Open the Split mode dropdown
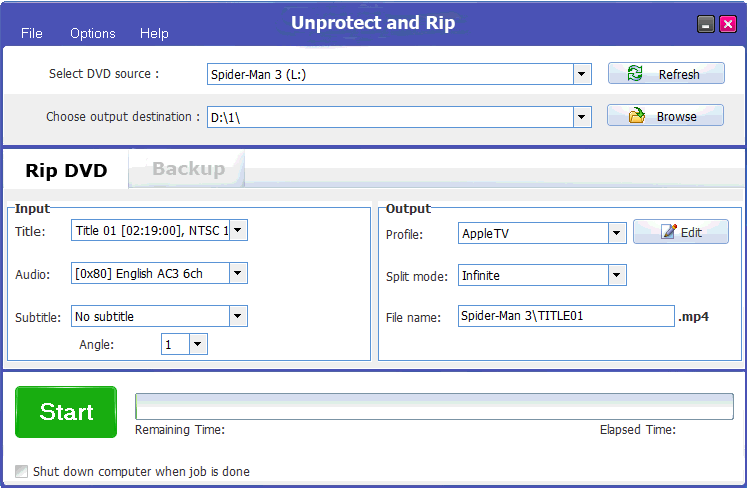747x488 pixels. point(617,275)
